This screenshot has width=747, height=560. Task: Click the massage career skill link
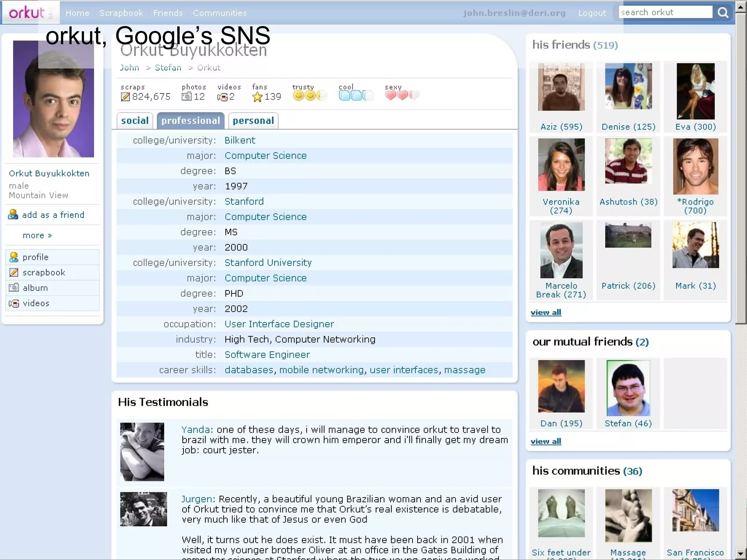(x=465, y=370)
